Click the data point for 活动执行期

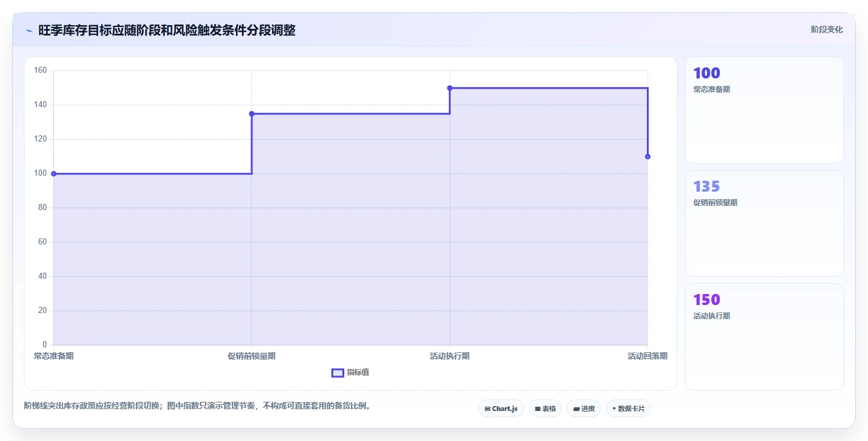tap(450, 88)
